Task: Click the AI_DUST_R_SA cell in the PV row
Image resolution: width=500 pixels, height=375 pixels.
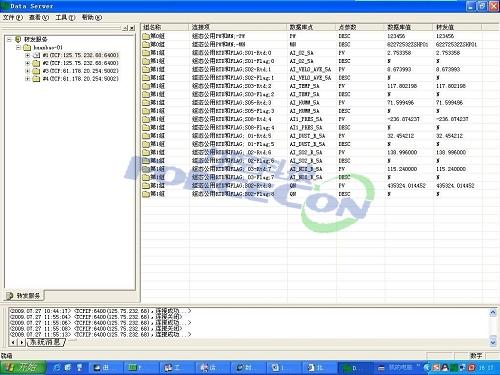Action: (x=307, y=136)
